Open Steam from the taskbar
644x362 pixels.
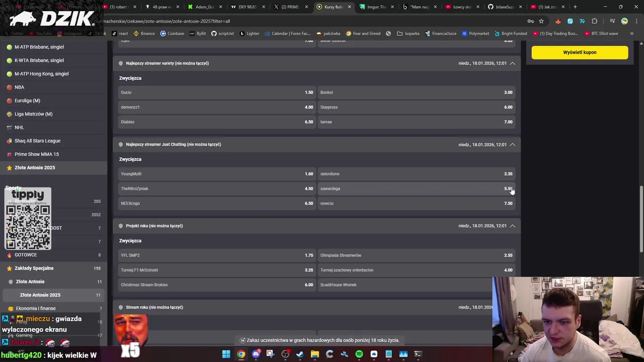click(300, 354)
